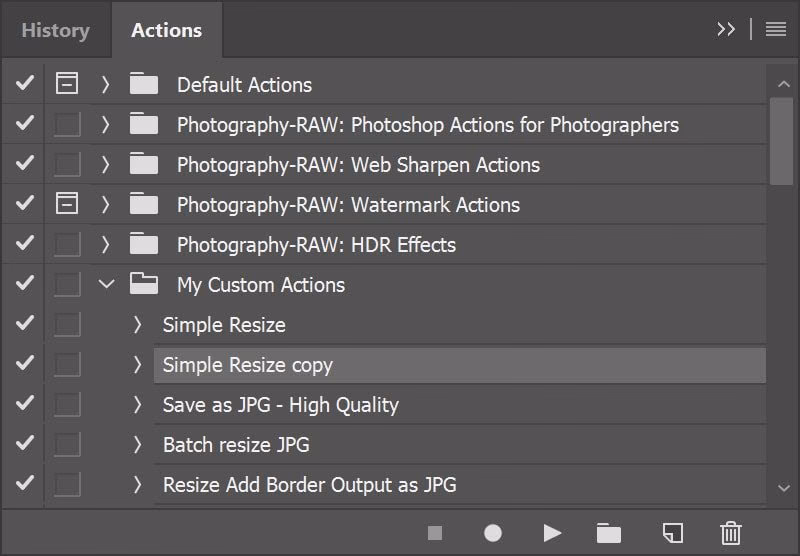The height and width of the screenshot is (556, 800).
Task: Toggle the dialog box for Photoshop Actions for Photographers
Action: coord(67,124)
